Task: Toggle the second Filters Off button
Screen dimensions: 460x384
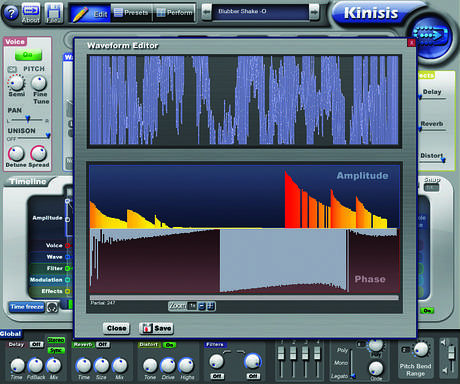Action: tap(253, 376)
